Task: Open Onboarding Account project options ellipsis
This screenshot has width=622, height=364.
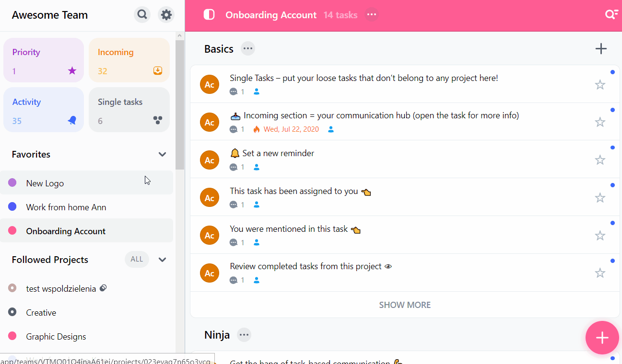Action: tap(372, 15)
